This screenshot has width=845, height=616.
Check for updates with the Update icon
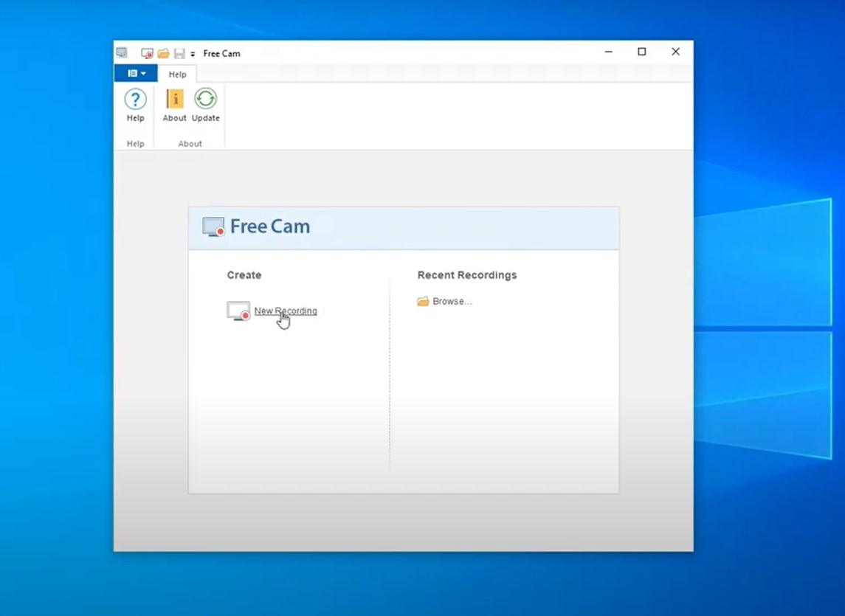click(x=205, y=99)
